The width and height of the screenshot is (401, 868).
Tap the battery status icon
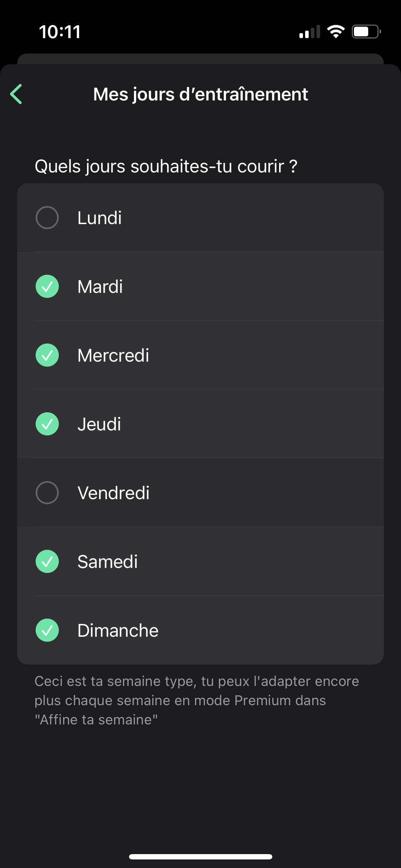366,32
